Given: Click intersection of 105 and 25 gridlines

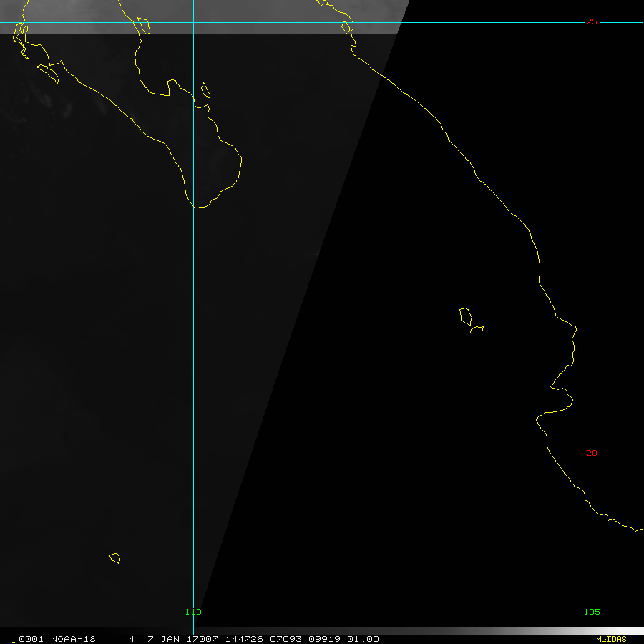Looking at the screenshot, I should [592, 22].
